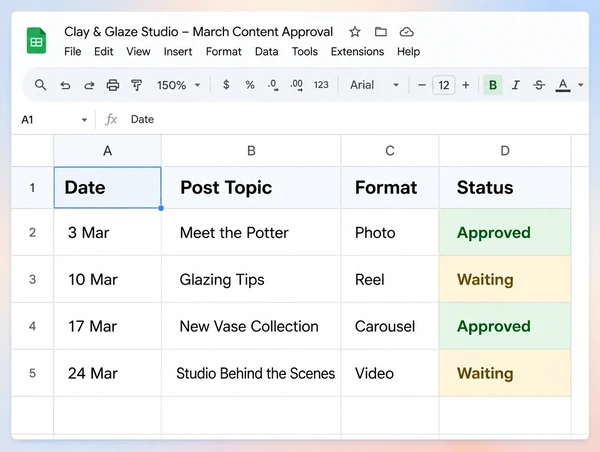Open the File menu

73,52
